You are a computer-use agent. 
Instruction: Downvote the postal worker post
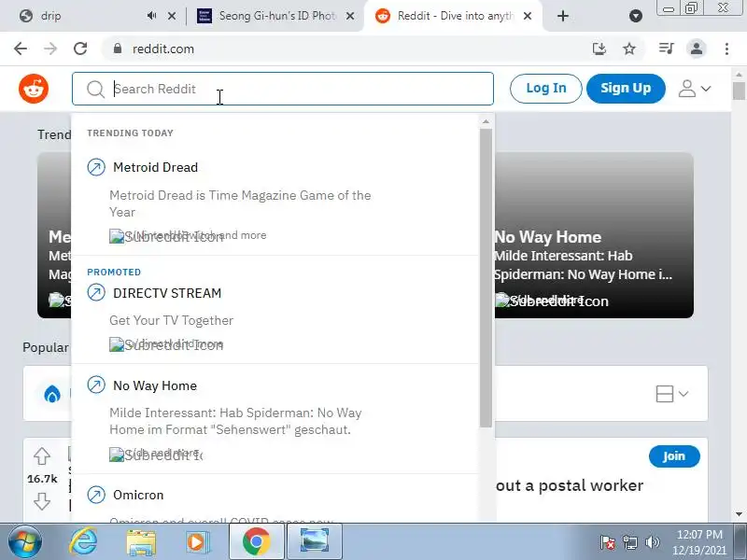tap(42, 501)
